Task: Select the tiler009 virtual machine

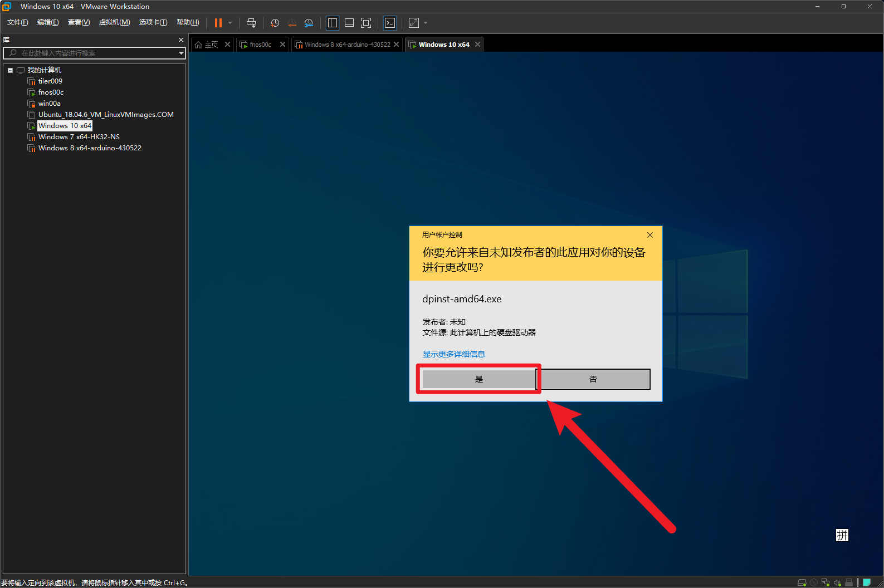Action: pyautogui.click(x=50, y=81)
